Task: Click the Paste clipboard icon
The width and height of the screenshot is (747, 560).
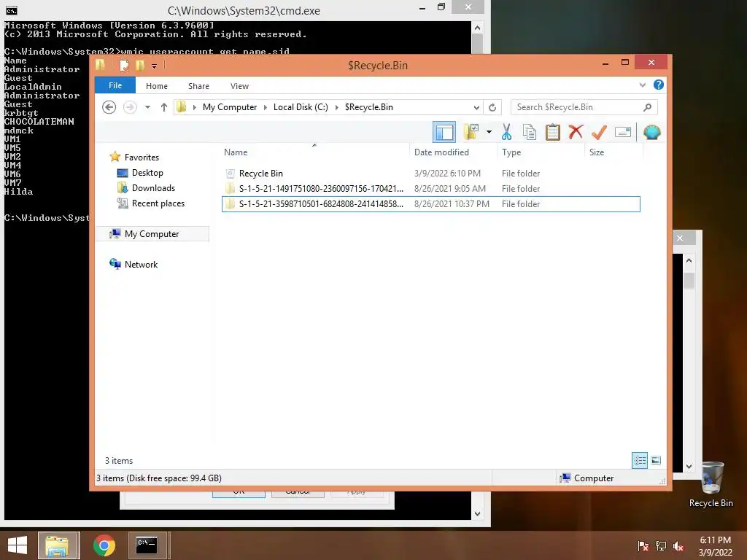Action: pyautogui.click(x=553, y=132)
